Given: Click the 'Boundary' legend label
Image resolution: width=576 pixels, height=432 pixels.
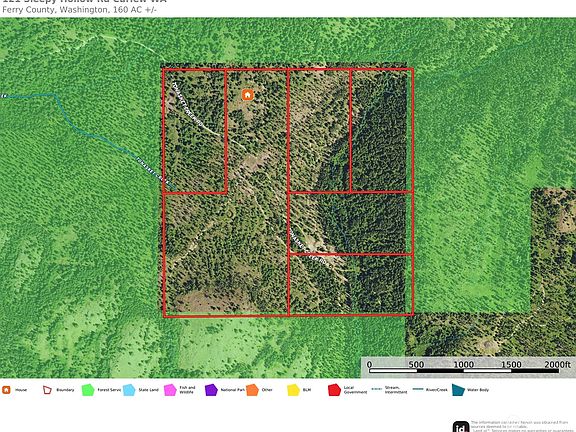Looking at the screenshot, I should [65, 390].
